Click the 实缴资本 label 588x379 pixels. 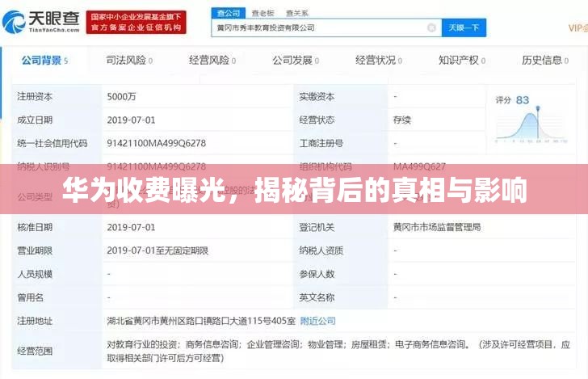coord(317,96)
